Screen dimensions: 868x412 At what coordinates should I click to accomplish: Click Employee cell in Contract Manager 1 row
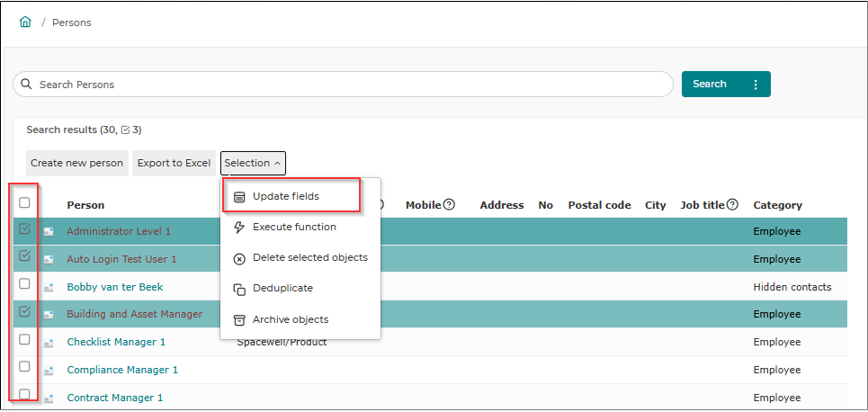(776, 398)
